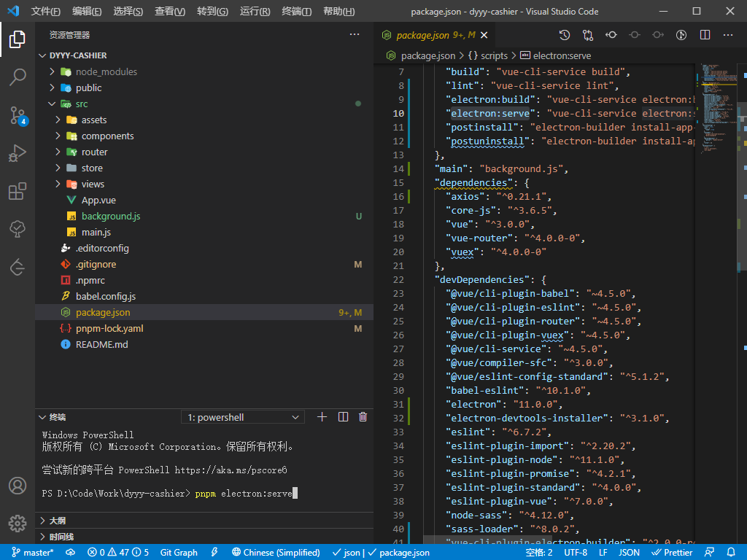The height and width of the screenshot is (560, 747).
Task: Open the Manage gear settings icon
Action: (18, 523)
